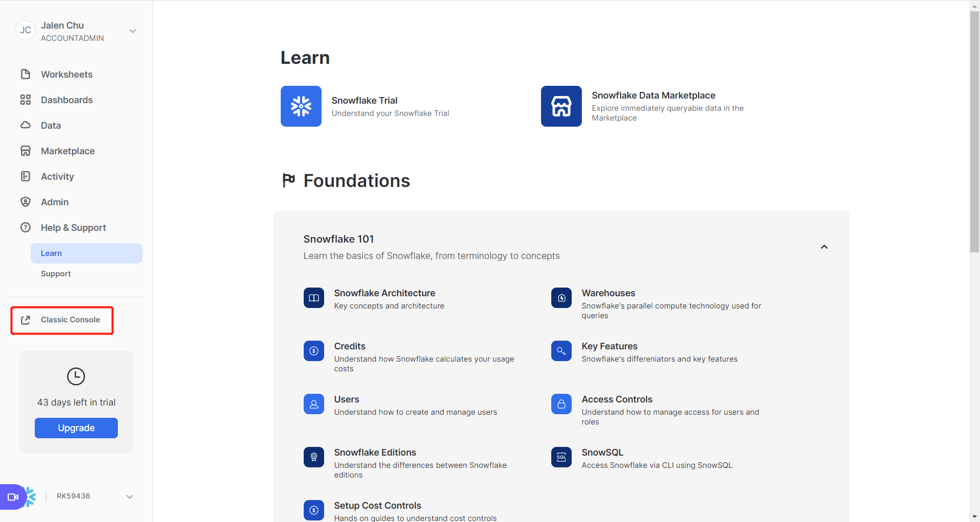Click the Snowflake Trial snowflake icon
Screen dimensions: 980x522
click(301, 106)
